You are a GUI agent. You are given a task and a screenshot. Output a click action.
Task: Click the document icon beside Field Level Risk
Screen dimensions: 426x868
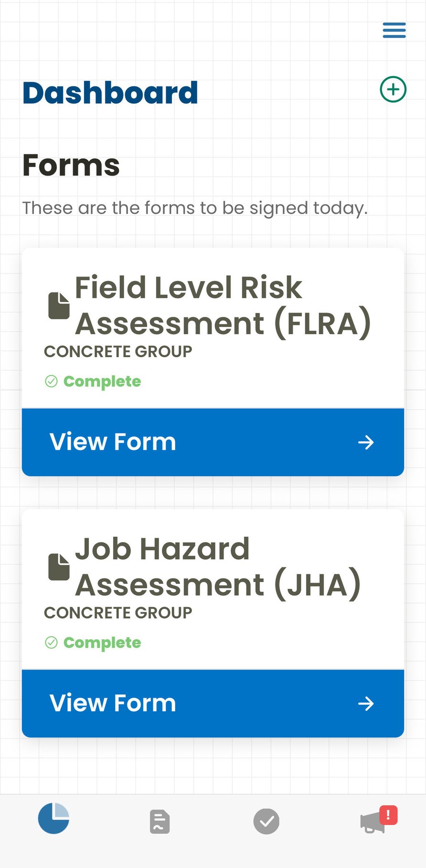[x=59, y=305]
